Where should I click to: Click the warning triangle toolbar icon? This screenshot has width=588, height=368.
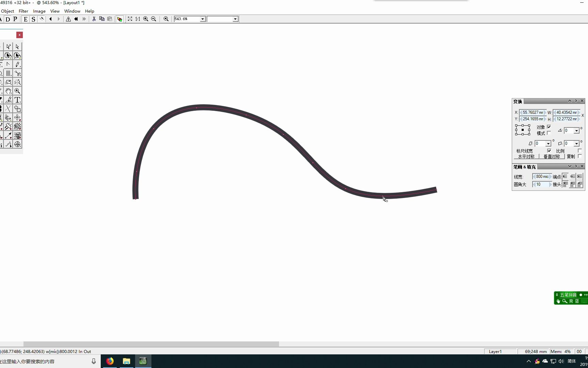68,19
